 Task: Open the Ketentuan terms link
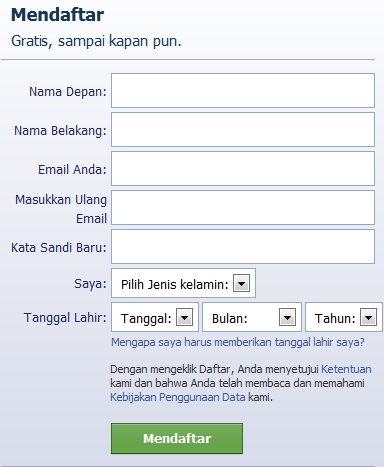click(346, 369)
